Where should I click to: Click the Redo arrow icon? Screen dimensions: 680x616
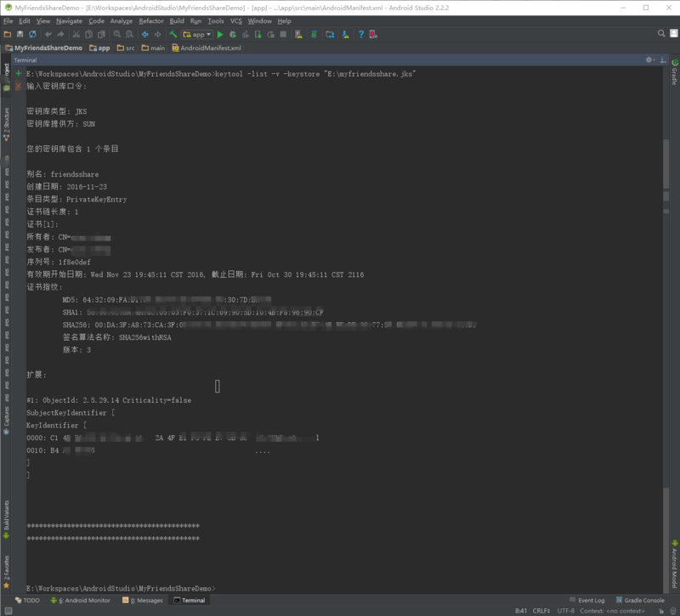pos(60,34)
